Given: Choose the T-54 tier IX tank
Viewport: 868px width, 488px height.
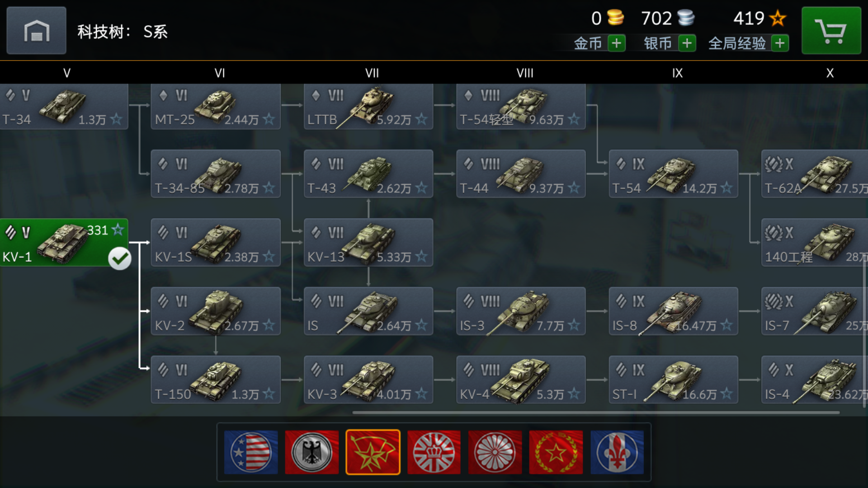Looking at the screenshot, I should [674, 174].
